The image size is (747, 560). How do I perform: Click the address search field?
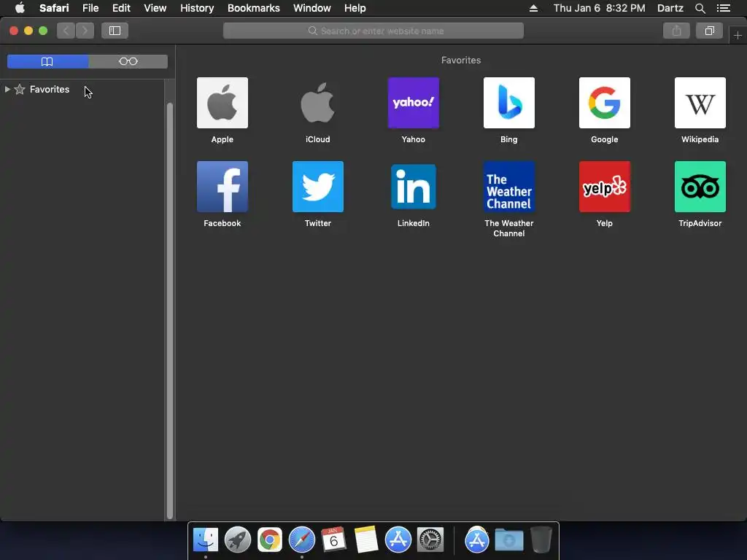[373, 31]
